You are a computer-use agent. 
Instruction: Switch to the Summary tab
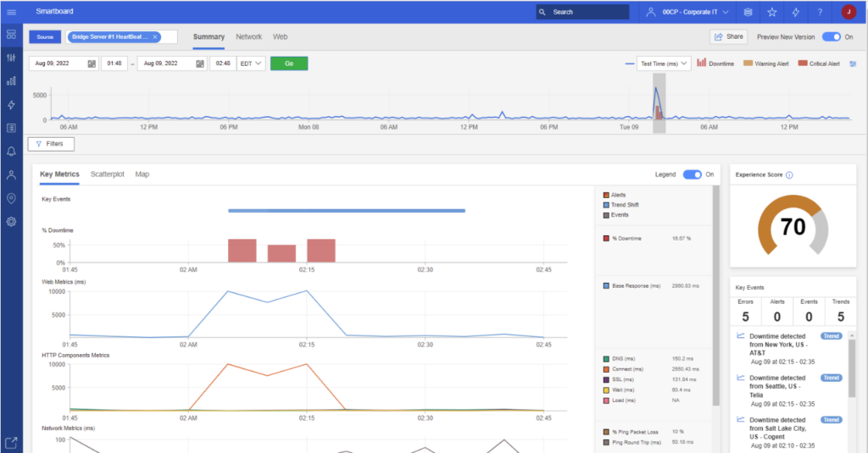tap(209, 36)
